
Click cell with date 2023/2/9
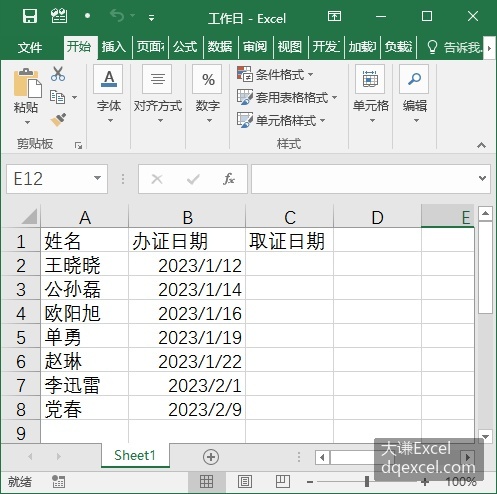coord(187,409)
